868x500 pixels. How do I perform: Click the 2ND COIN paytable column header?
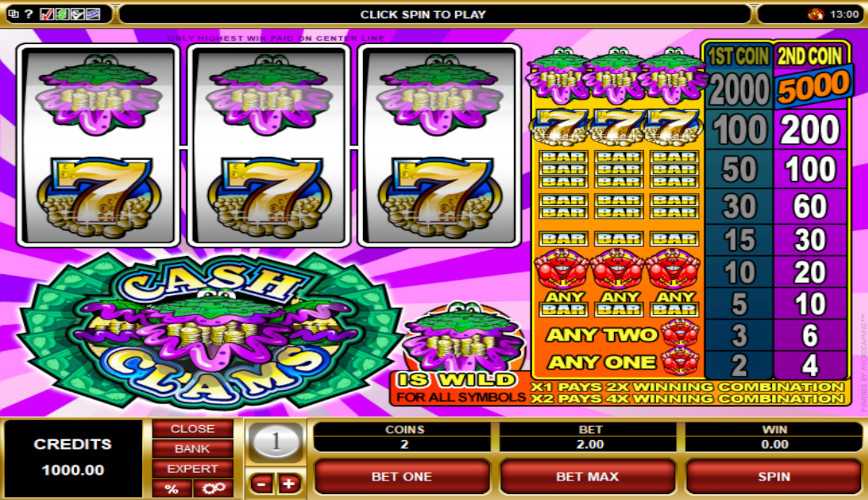(x=810, y=56)
